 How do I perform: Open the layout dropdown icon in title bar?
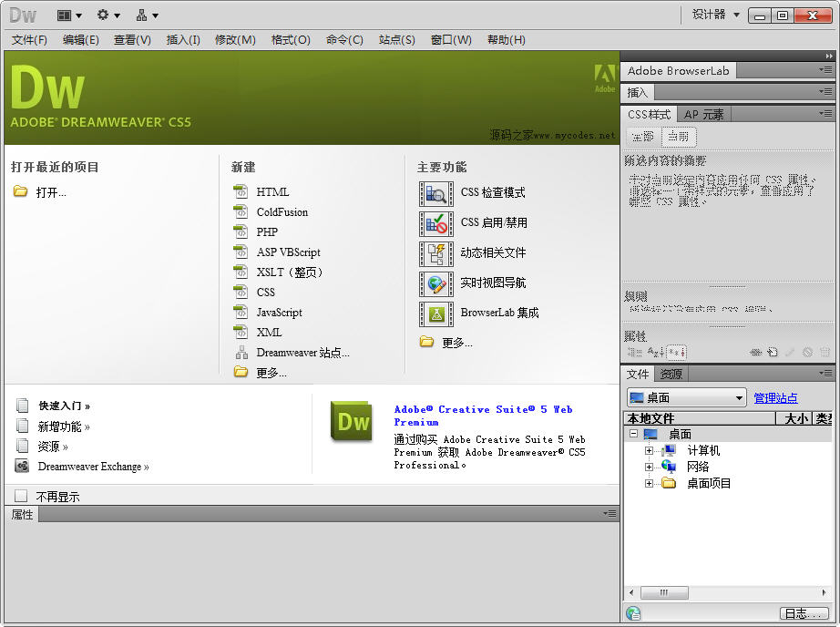(x=69, y=15)
